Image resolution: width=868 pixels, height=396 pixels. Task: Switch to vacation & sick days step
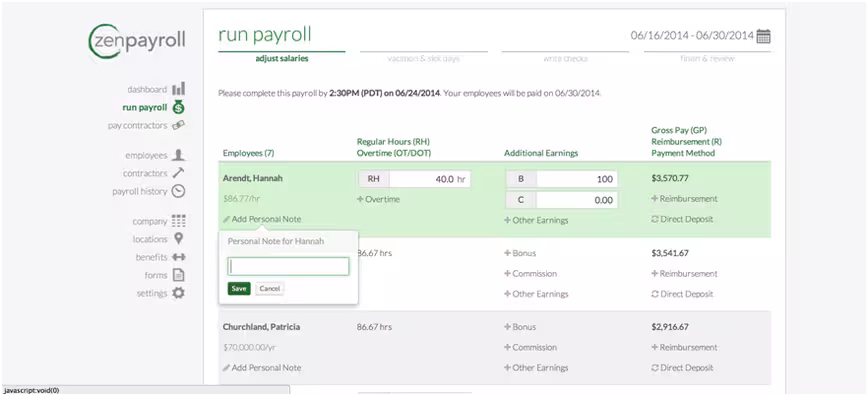pos(423,58)
